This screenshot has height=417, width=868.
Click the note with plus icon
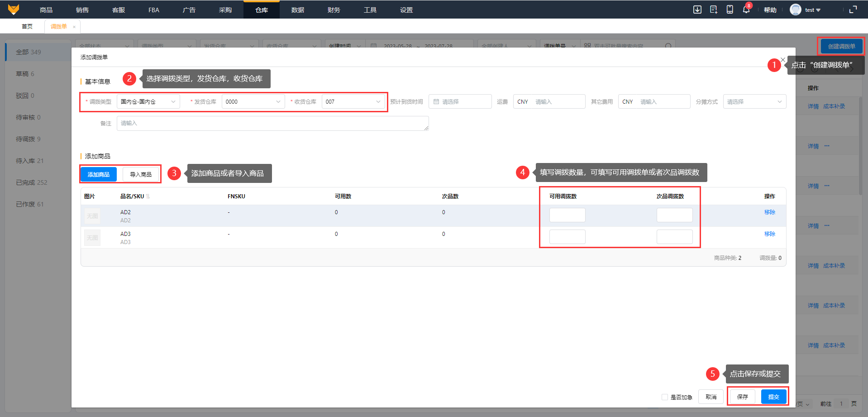pos(714,10)
